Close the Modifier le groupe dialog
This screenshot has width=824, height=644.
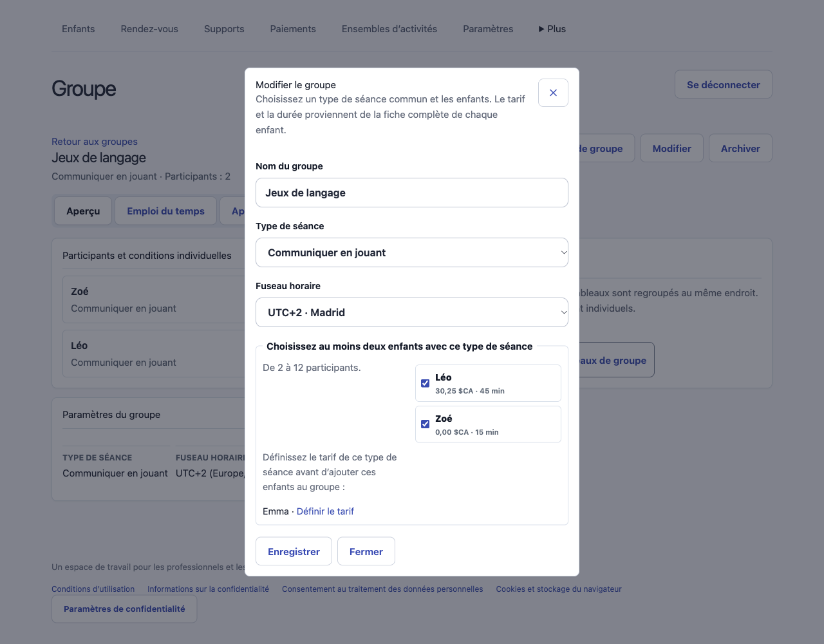(x=553, y=93)
